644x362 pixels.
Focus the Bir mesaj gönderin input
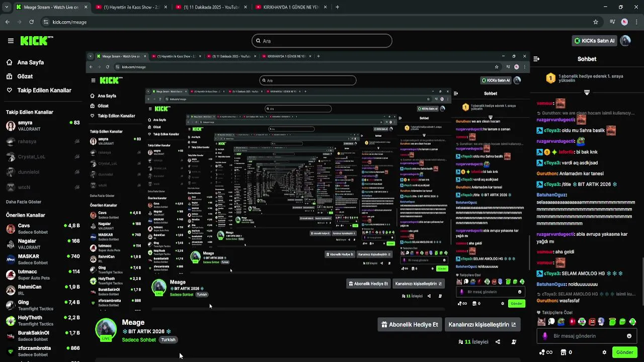coord(587,336)
